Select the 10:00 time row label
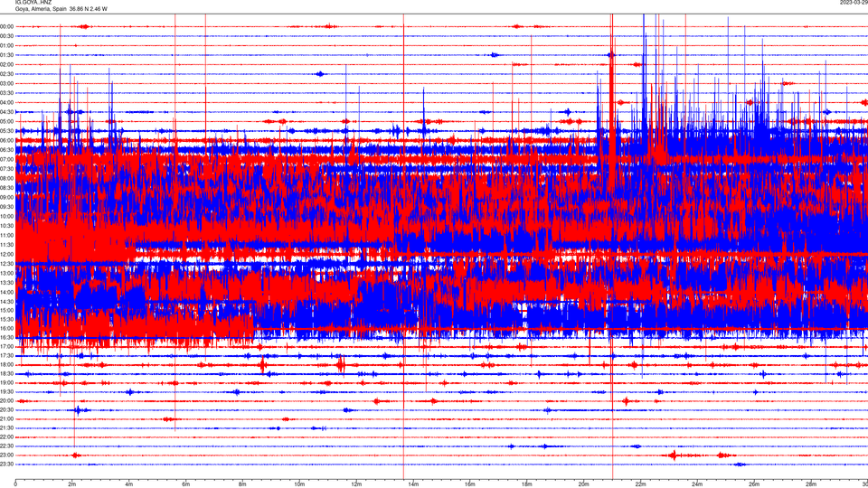 tap(6, 216)
